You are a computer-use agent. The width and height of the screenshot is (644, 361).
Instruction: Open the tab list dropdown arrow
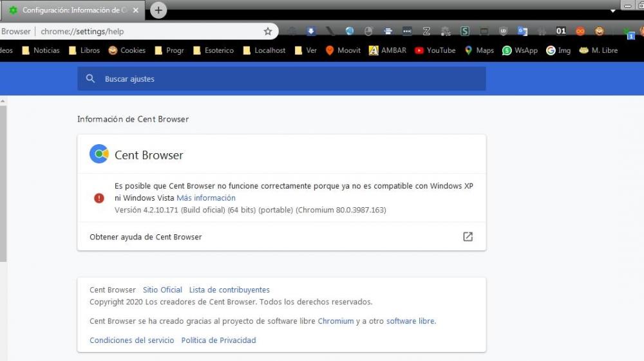click(x=613, y=11)
